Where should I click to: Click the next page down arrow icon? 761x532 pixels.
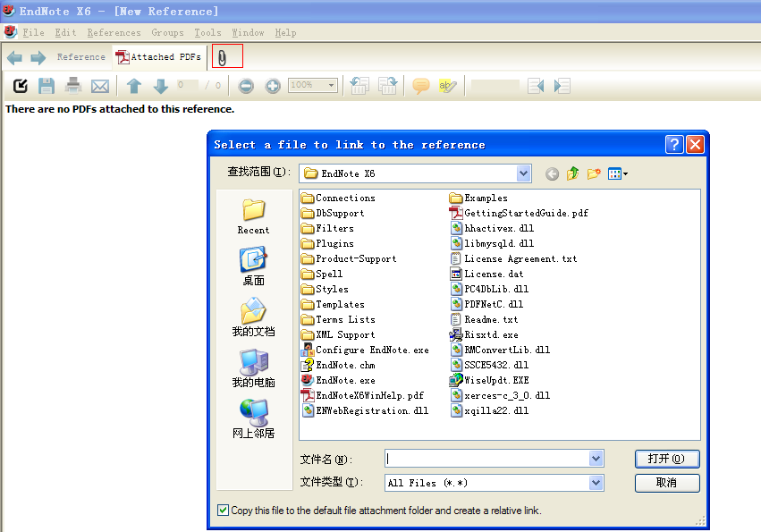[161, 86]
